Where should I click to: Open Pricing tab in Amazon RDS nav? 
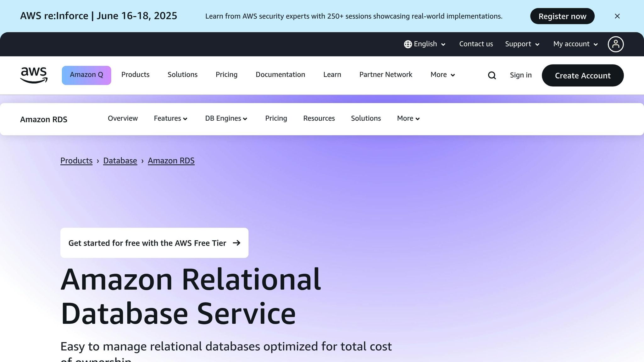[x=276, y=118]
